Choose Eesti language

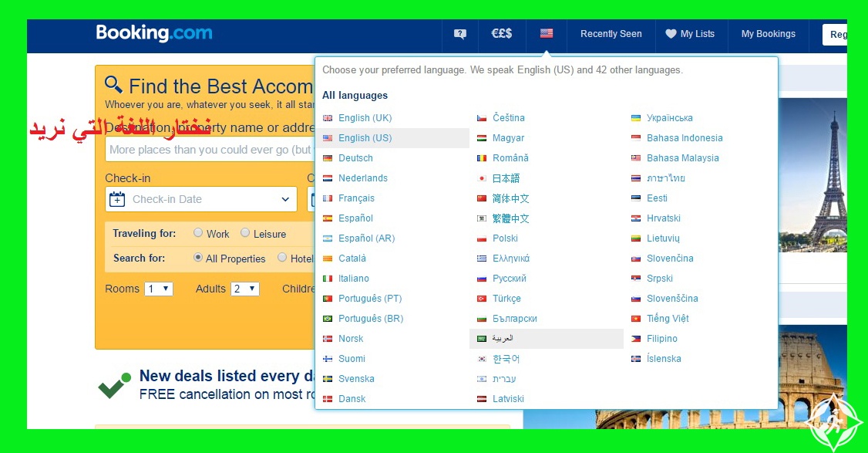[657, 198]
